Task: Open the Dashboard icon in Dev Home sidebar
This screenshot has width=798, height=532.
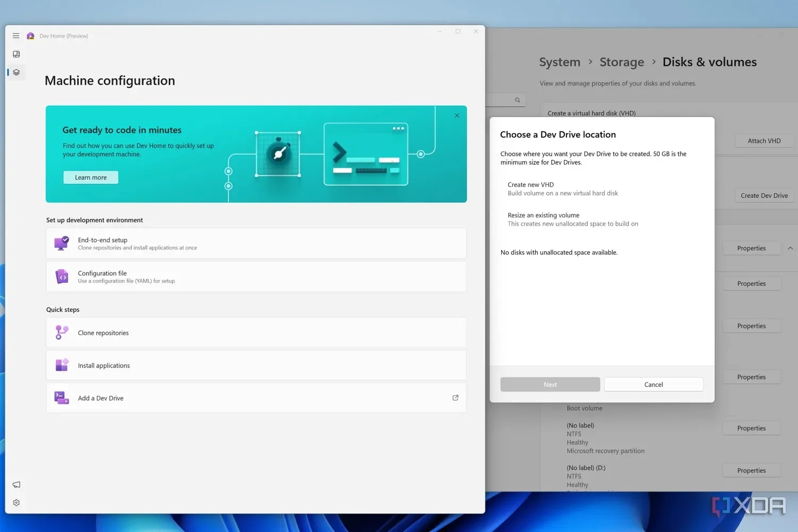Action: [16, 54]
